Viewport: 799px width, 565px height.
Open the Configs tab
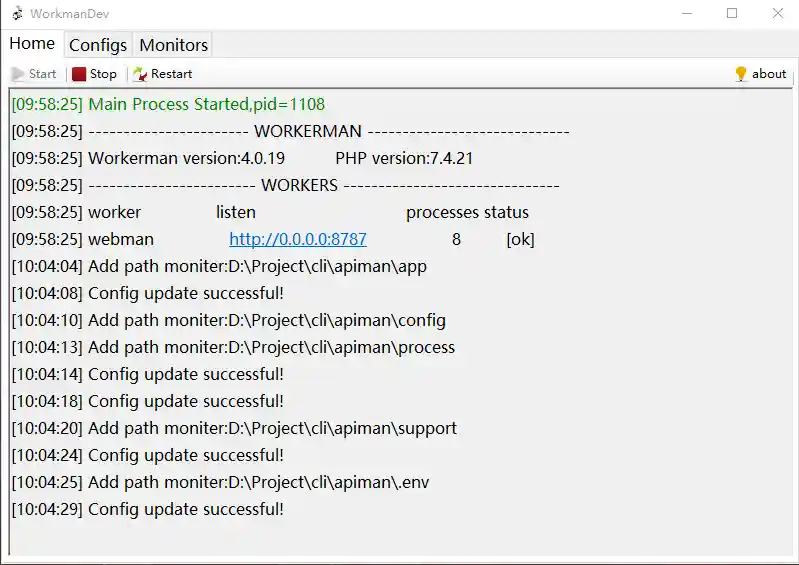click(x=98, y=45)
